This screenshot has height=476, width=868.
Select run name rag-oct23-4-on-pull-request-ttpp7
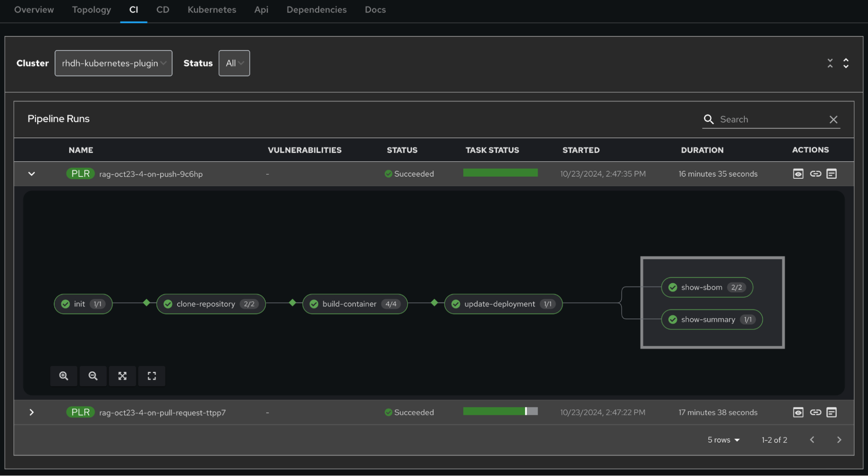(x=162, y=413)
